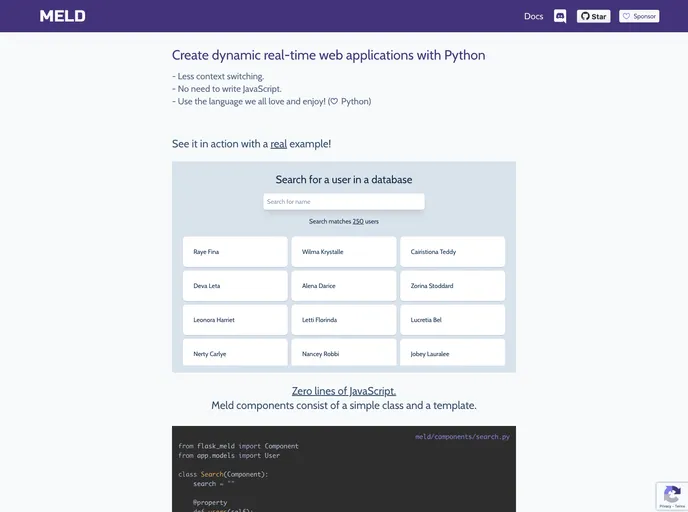Open the Docs navigation link
The width and height of the screenshot is (688, 512).
click(533, 16)
